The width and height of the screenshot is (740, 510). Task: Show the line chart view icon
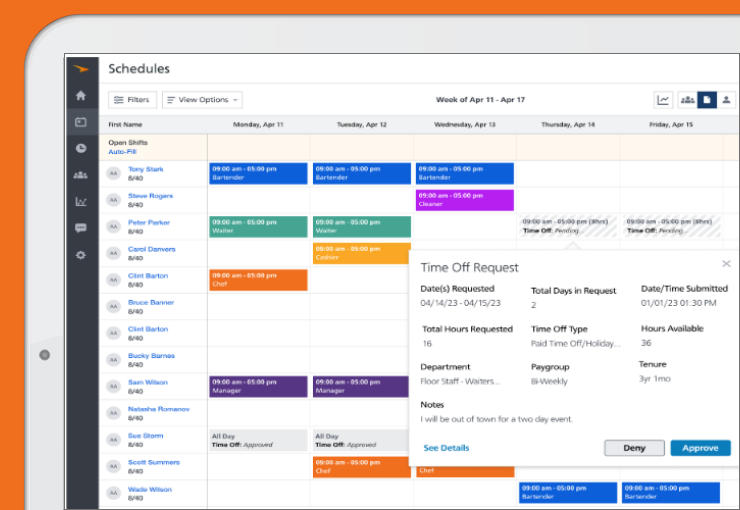click(x=663, y=100)
